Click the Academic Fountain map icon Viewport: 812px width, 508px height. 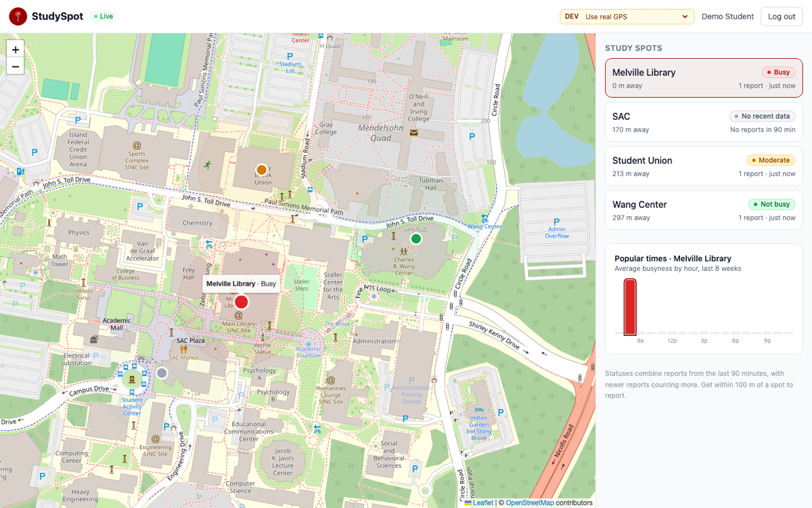[309, 345]
